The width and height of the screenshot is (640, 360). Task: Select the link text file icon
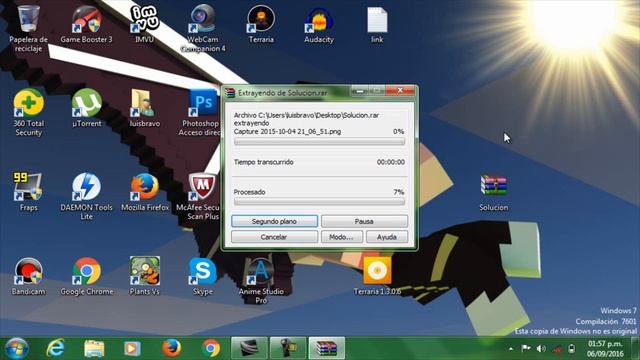[377, 20]
